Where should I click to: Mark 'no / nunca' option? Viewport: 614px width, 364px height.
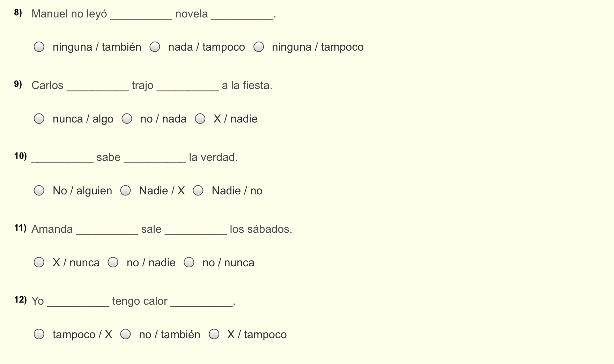(189, 262)
